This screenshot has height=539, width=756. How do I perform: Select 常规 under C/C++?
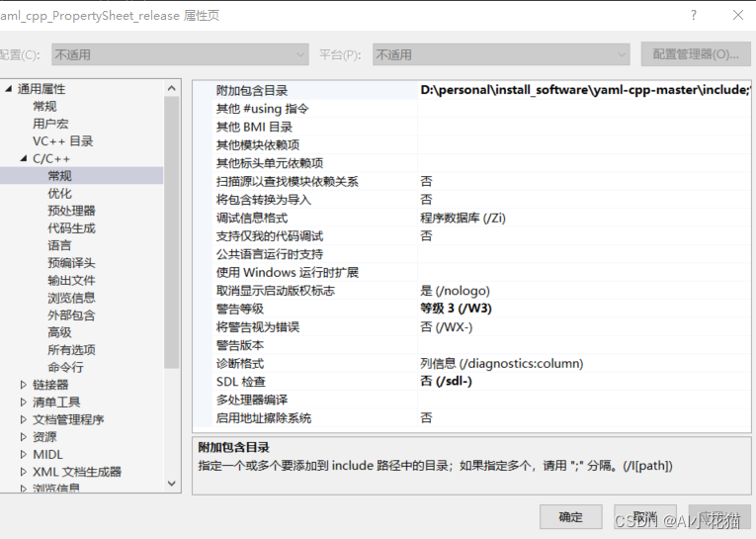click(59, 176)
